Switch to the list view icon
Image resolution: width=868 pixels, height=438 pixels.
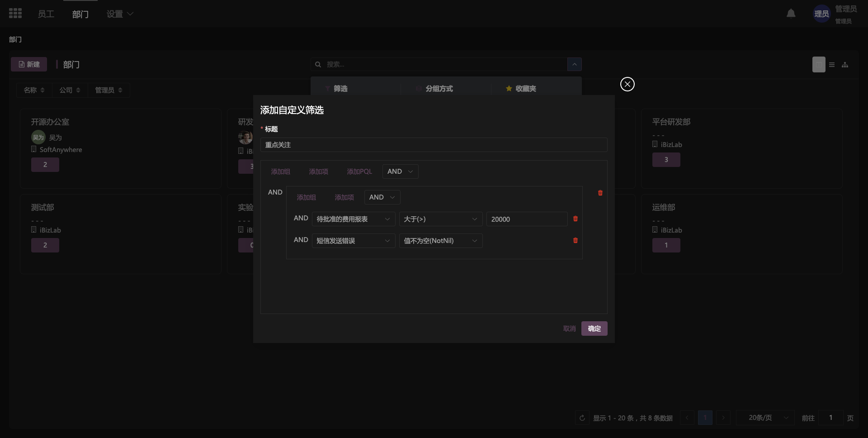(x=832, y=65)
